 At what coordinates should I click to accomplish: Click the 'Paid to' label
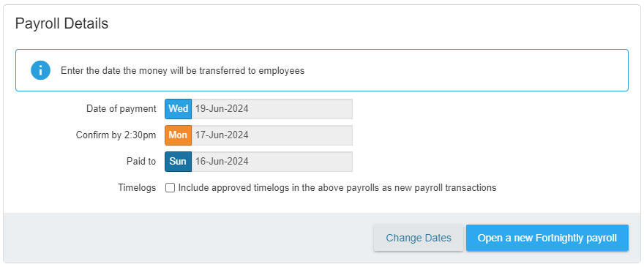point(141,162)
